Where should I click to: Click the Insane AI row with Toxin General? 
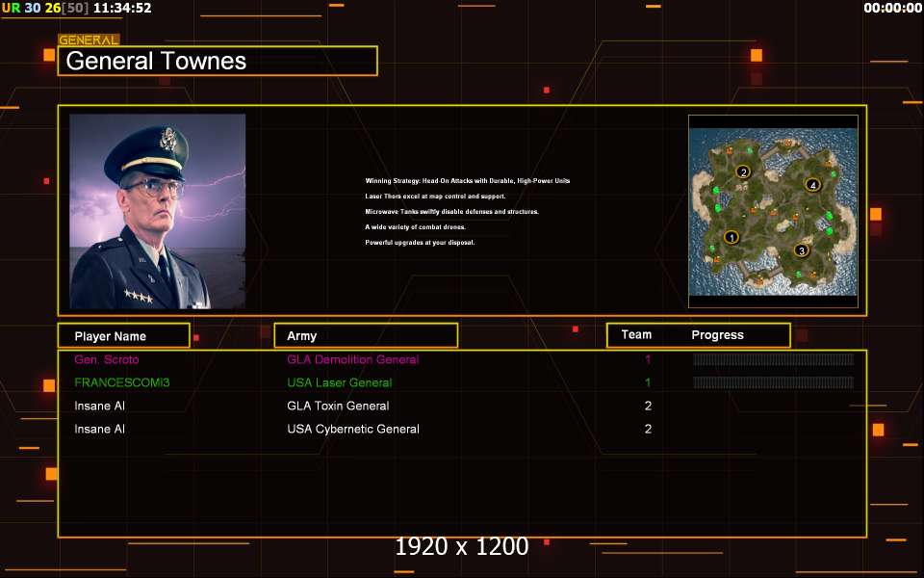coord(462,406)
